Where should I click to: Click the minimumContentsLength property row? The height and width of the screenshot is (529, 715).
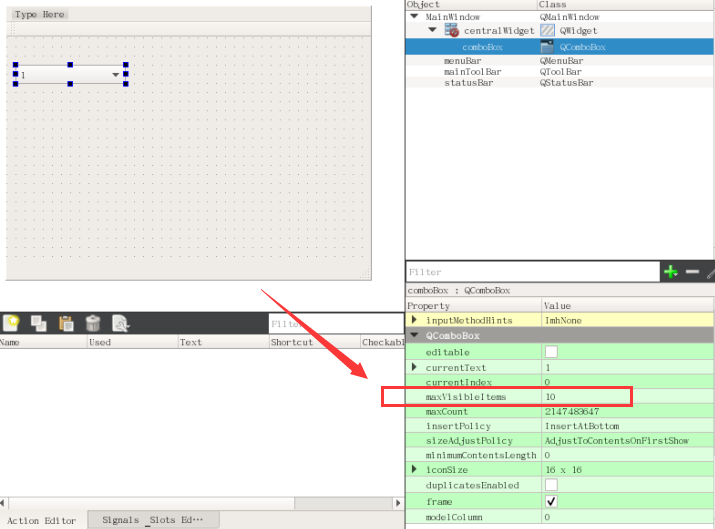point(560,455)
